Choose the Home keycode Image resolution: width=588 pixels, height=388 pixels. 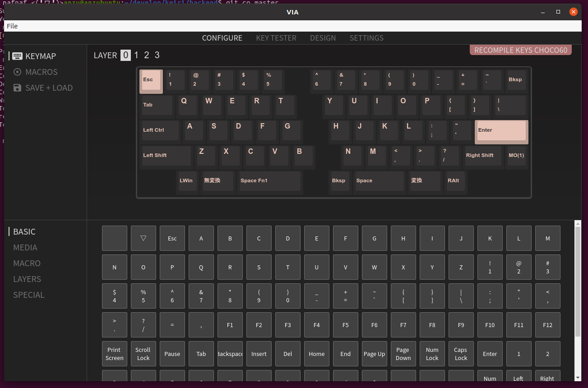click(x=317, y=354)
